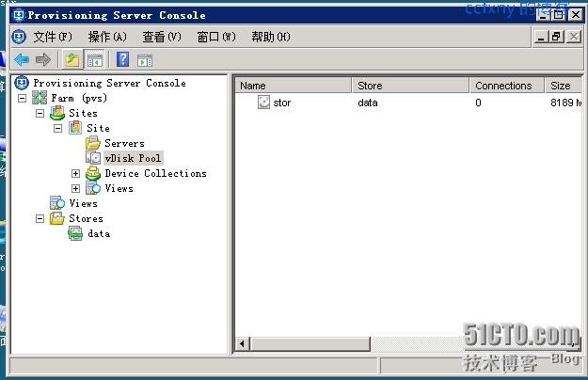Expand the Views node under Site
Screen dimensions: 588x380
(x=76, y=188)
